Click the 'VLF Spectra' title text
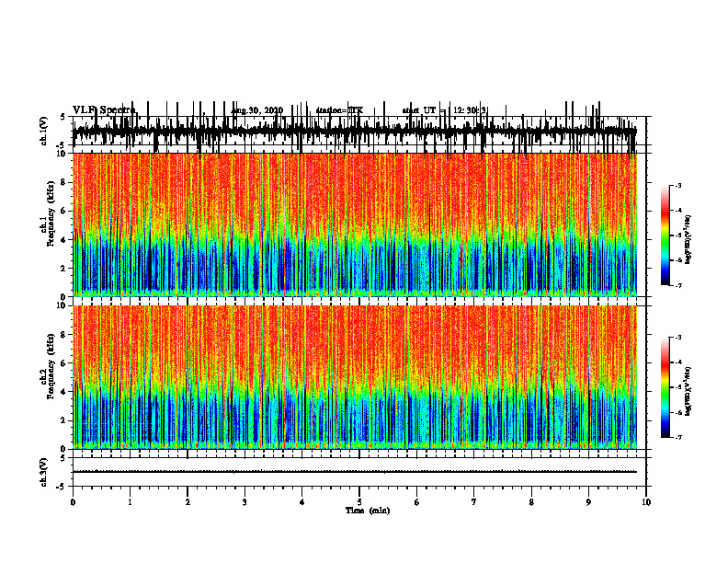Screen dimensions: 728x563 pyautogui.click(x=104, y=110)
